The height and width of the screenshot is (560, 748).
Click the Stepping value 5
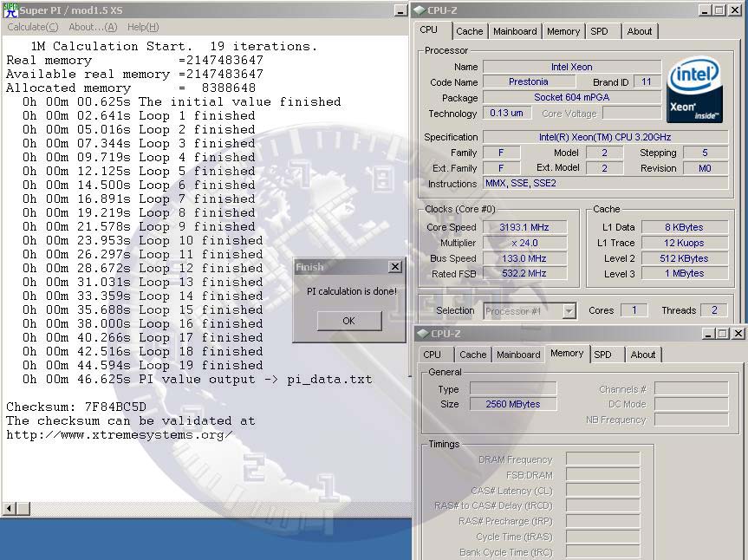706,153
